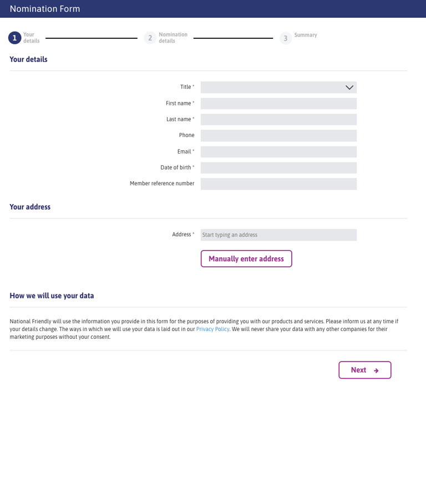The height and width of the screenshot is (504, 426).
Task: Select the Your details step label
Action: (31, 38)
